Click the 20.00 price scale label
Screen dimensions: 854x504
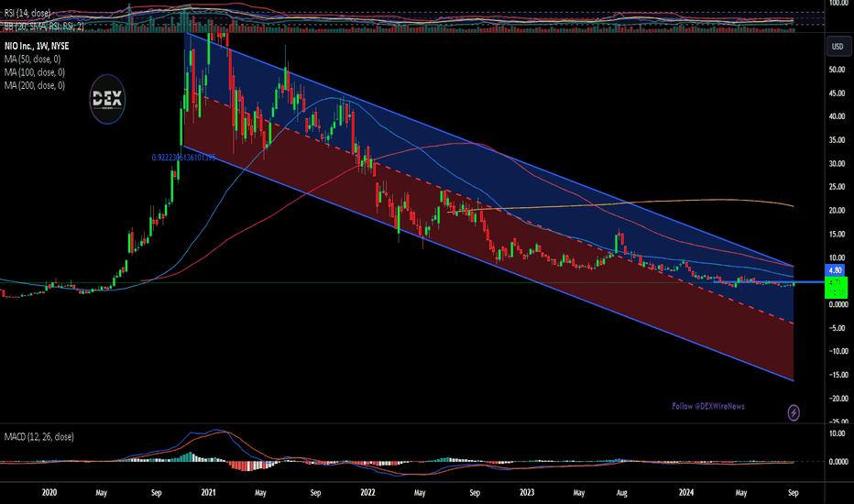point(837,211)
